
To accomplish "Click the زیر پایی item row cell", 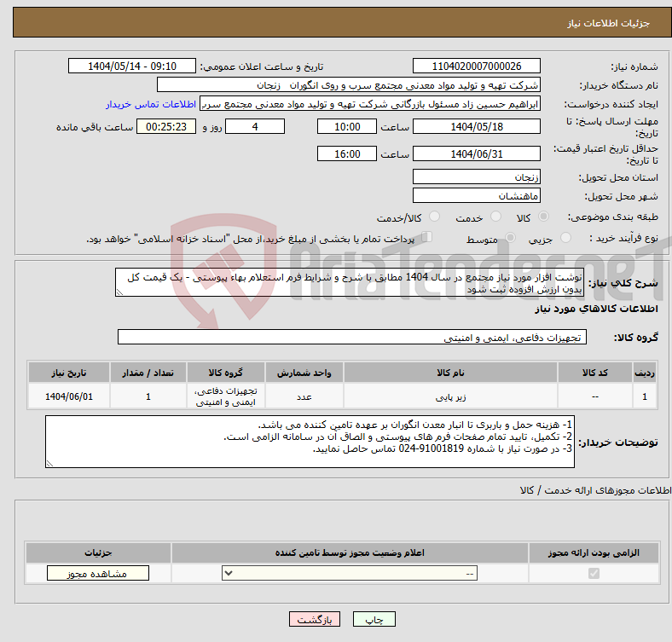I will 450,396.
